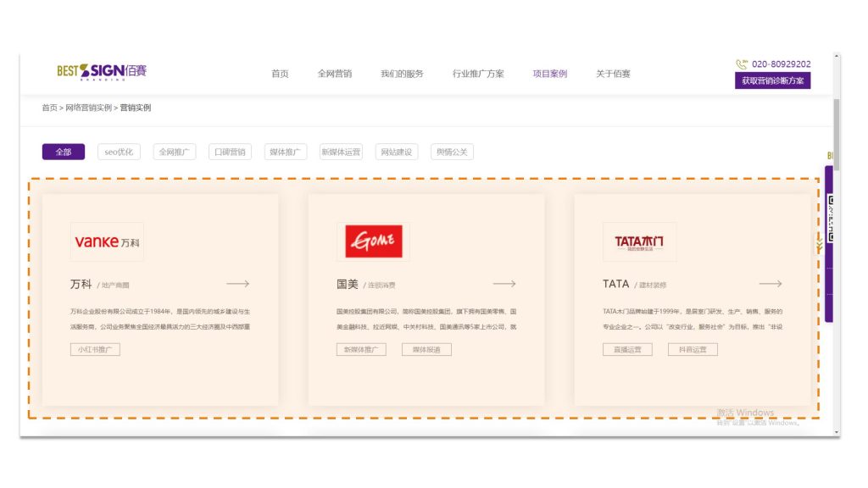Open the 全网营销 nav menu
Viewport: 868px width, 488px height.
point(335,74)
